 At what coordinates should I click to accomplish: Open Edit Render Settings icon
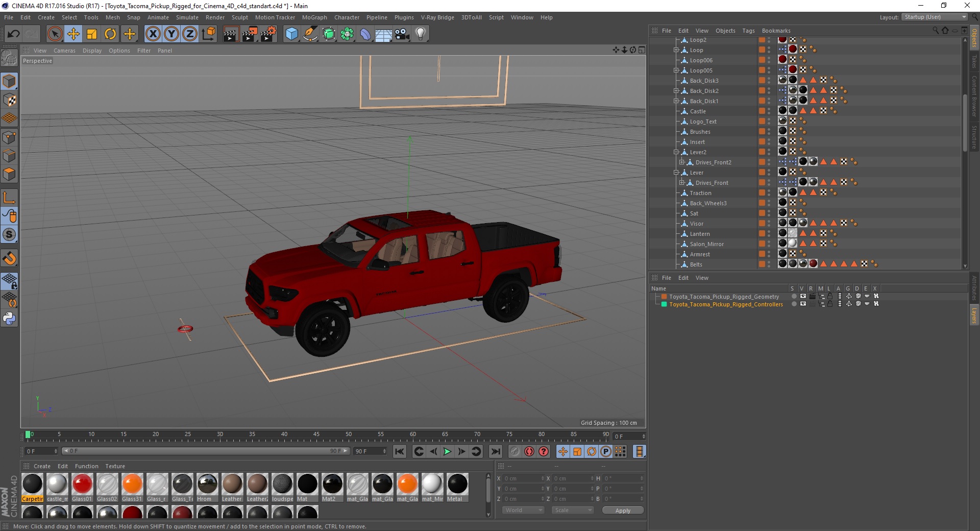tap(268, 34)
